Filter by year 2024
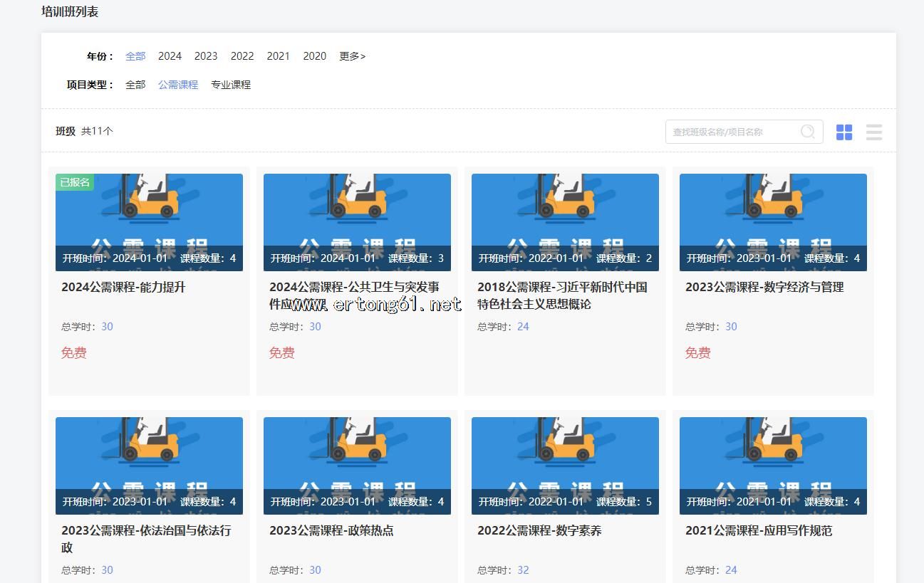This screenshot has height=583, width=924. pos(170,56)
